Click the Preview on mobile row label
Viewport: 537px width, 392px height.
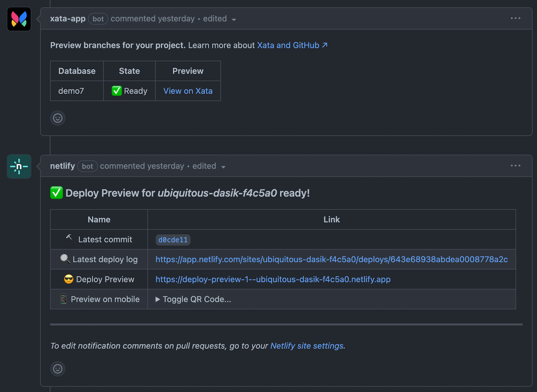(105, 299)
